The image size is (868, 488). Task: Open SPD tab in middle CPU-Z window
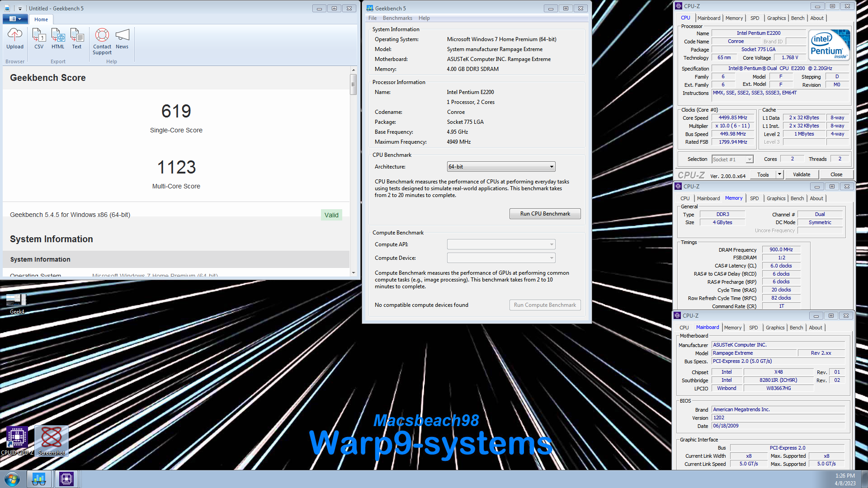(x=754, y=198)
